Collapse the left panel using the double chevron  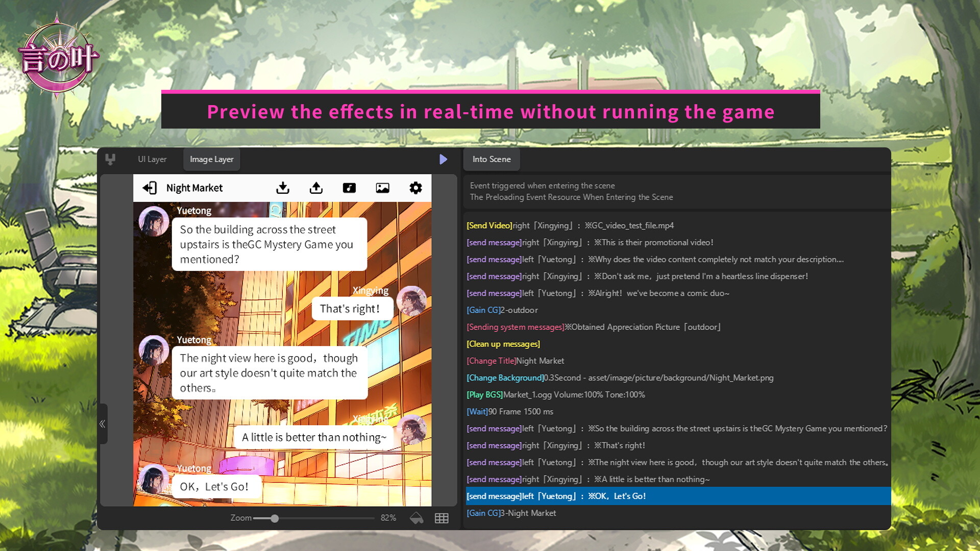tap(102, 424)
